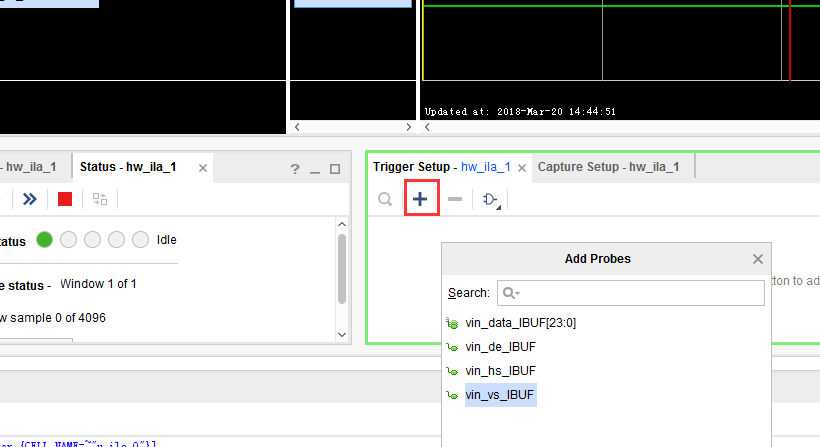
Task: Select vin_hs_IBUF probe in list
Action: click(x=500, y=371)
